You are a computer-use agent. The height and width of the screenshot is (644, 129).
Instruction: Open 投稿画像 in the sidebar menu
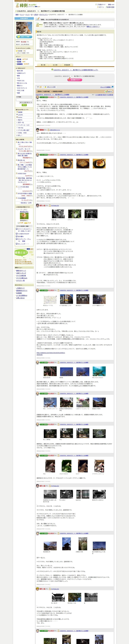pyautogui.click(x=20, y=64)
